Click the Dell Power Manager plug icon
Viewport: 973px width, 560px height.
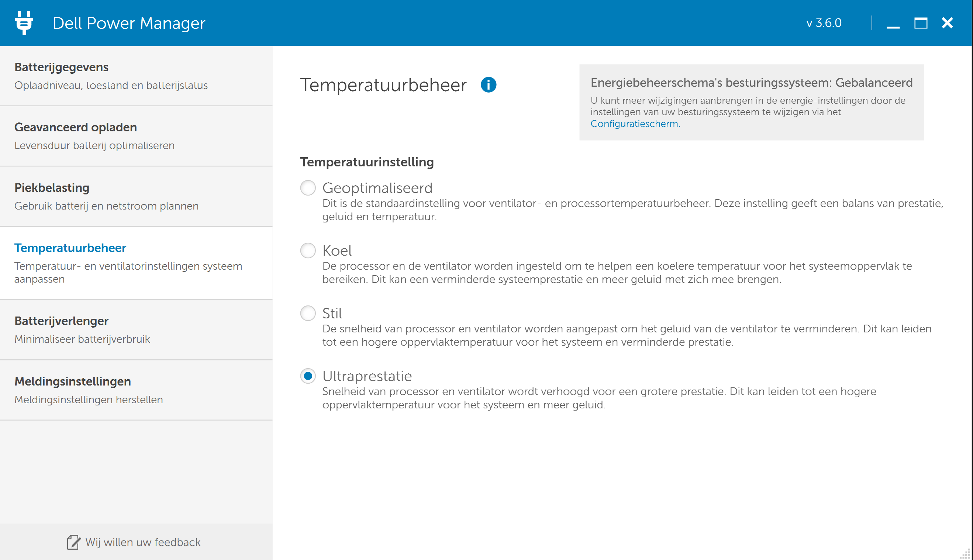click(24, 23)
